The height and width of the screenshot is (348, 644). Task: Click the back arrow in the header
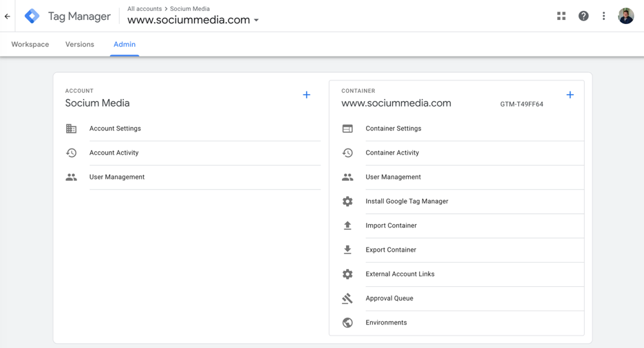(x=8, y=17)
